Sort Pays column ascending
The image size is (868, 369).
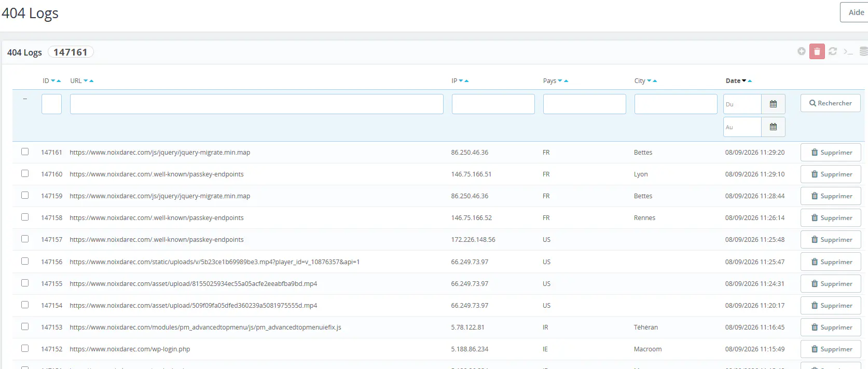click(x=566, y=81)
